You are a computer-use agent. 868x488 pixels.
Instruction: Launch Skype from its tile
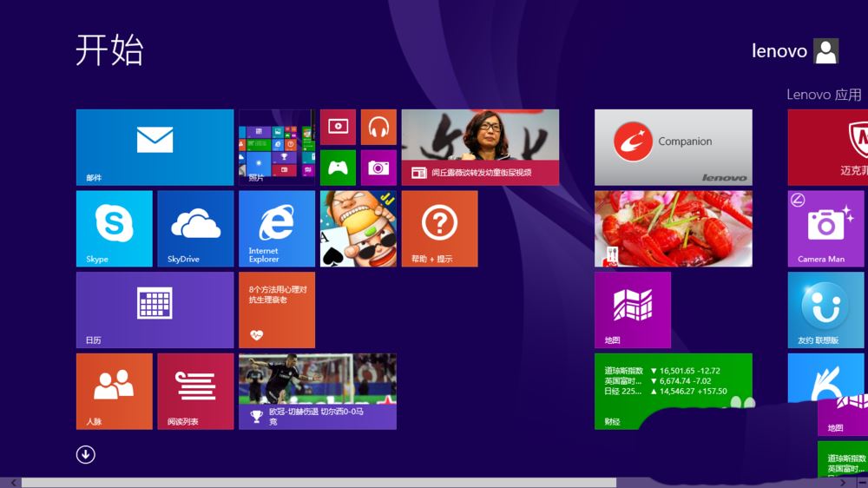point(114,228)
